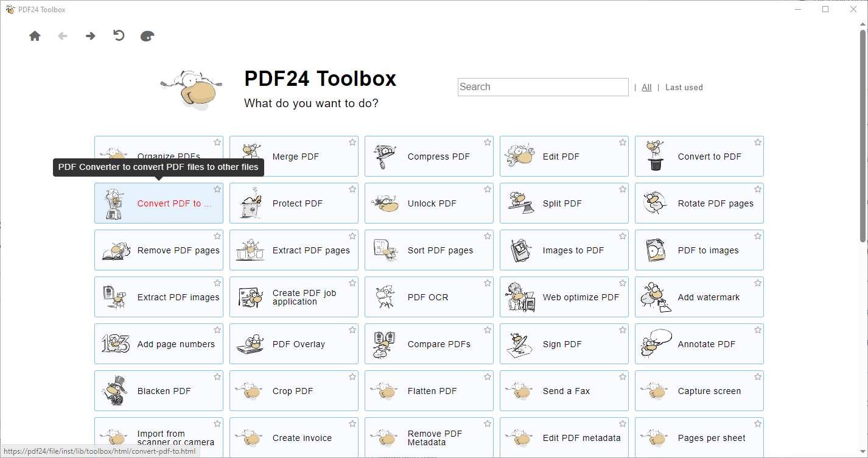Open the Compress PDF tool

429,157
